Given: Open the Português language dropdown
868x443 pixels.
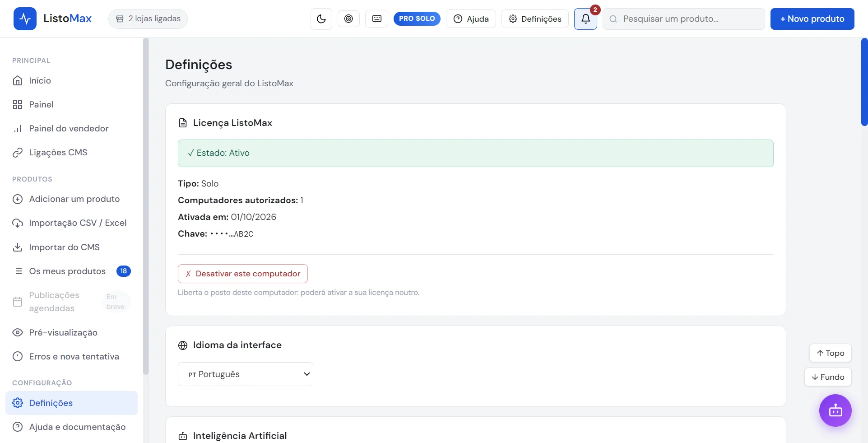Looking at the screenshot, I should (245, 374).
